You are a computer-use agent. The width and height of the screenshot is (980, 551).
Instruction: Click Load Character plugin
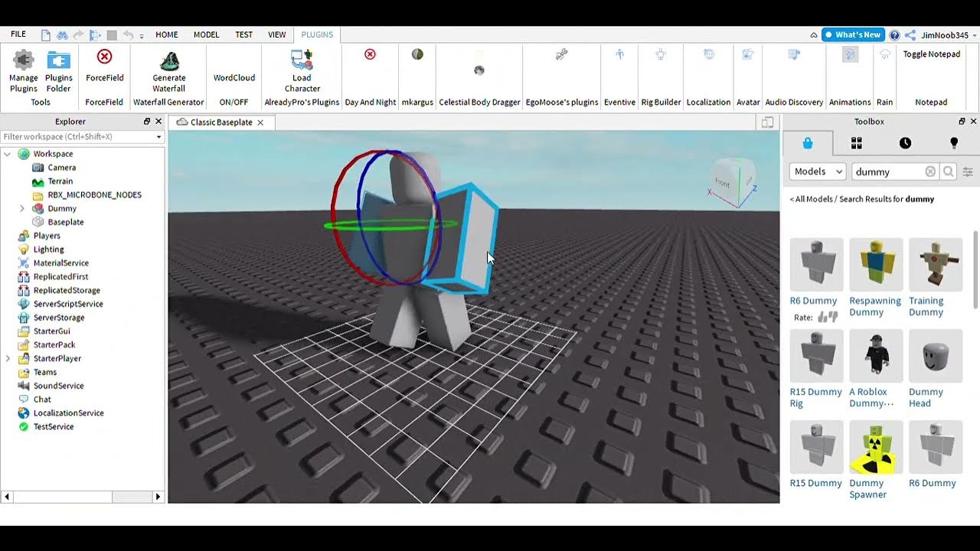(302, 70)
